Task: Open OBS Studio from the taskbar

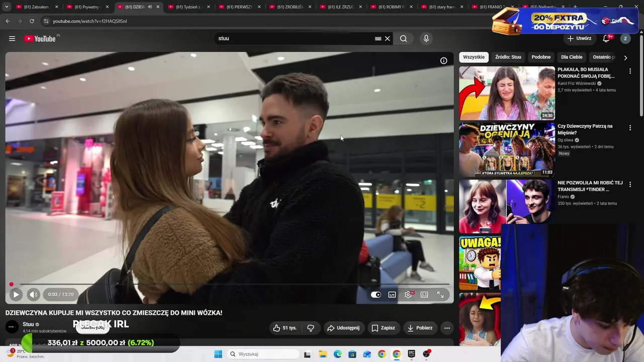Action: click(427, 354)
